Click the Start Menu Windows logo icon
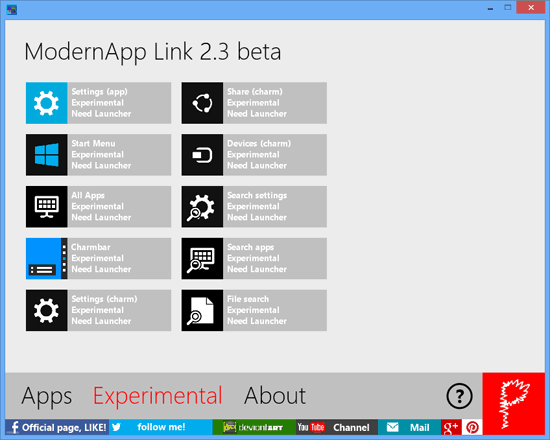 (x=46, y=155)
